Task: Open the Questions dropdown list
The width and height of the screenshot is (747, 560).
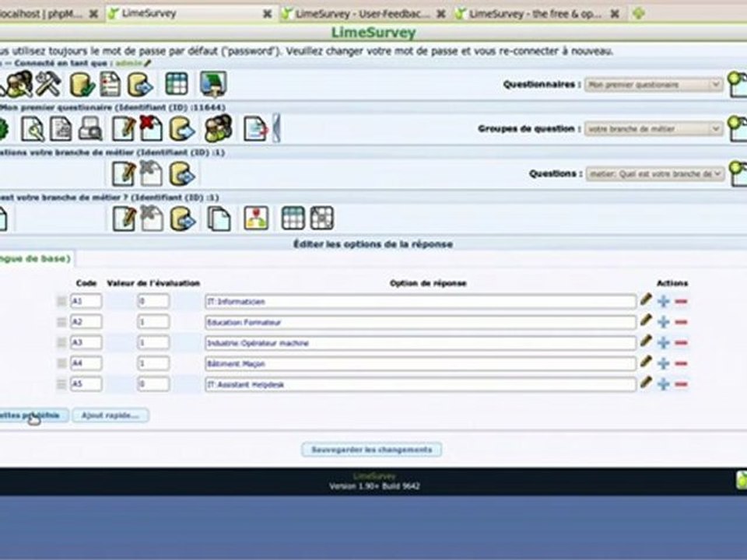Action: point(655,173)
